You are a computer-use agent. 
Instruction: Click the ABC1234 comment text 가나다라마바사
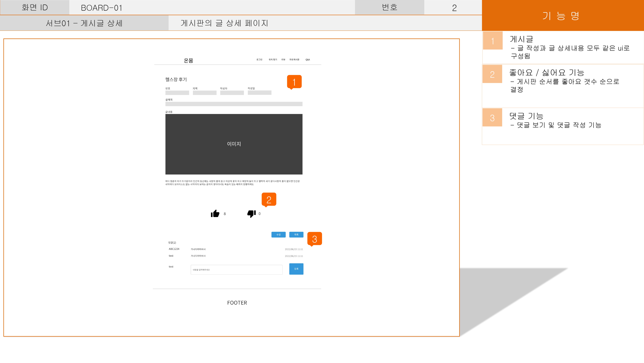(x=198, y=249)
